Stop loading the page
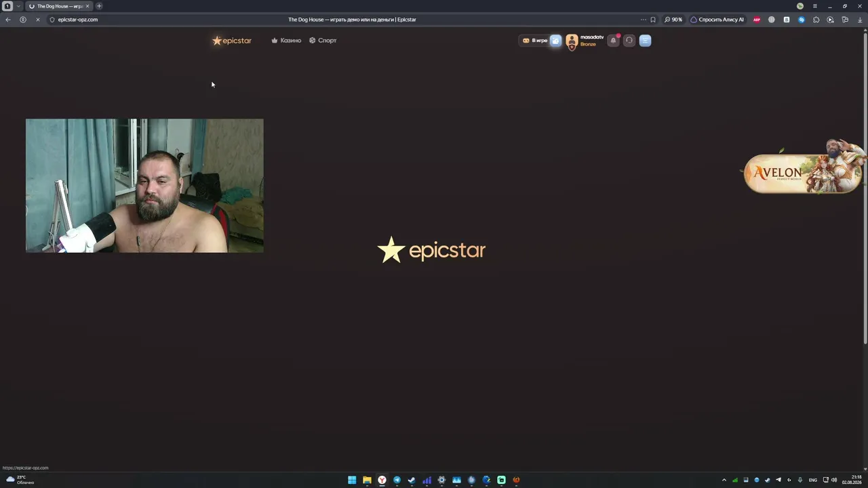868x488 pixels. [x=37, y=20]
